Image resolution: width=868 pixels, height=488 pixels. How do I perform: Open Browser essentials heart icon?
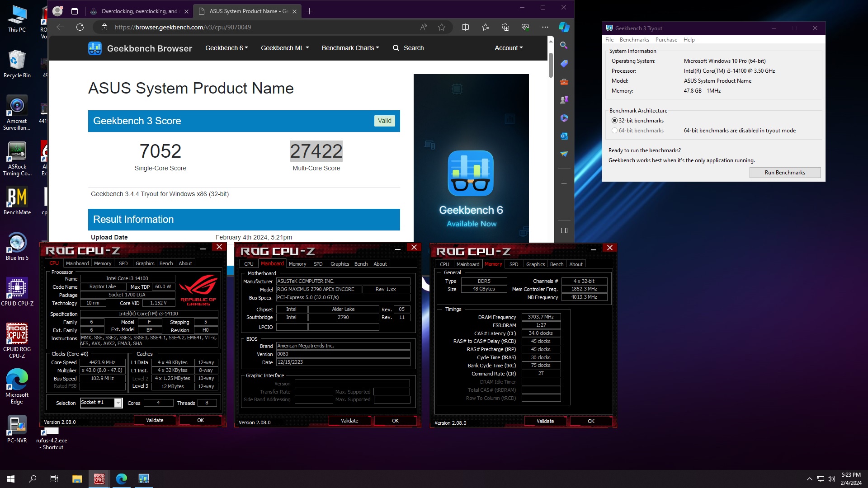(x=525, y=27)
